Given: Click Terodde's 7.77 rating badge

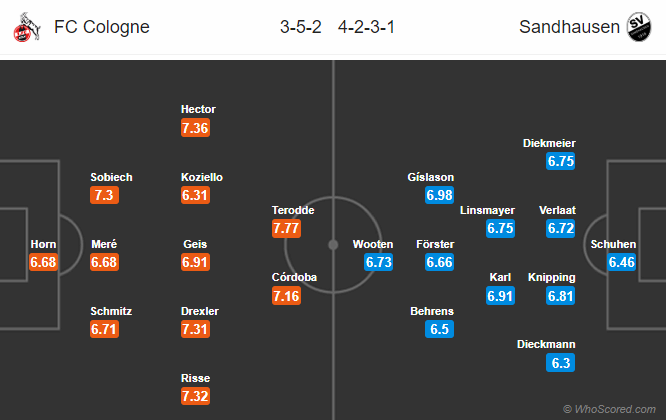Looking at the screenshot, I should click(x=286, y=229).
